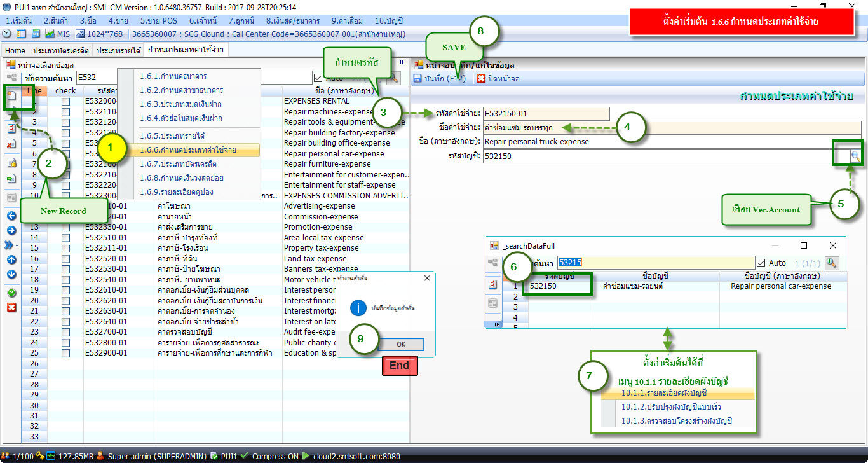
Task: Click the grey list icon above the back arrow
Action: point(11,198)
